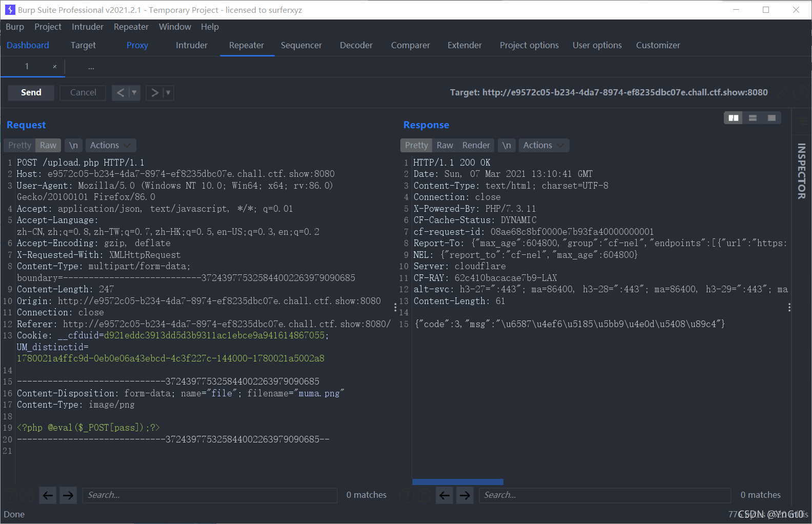Focus the response Search field
The height and width of the screenshot is (524, 812).
(x=605, y=495)
